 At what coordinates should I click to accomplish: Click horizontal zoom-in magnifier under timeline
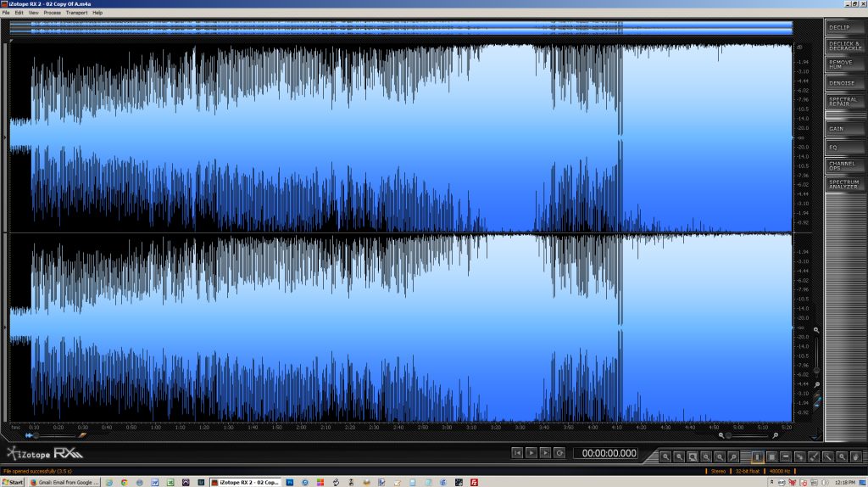coord(775,435)
